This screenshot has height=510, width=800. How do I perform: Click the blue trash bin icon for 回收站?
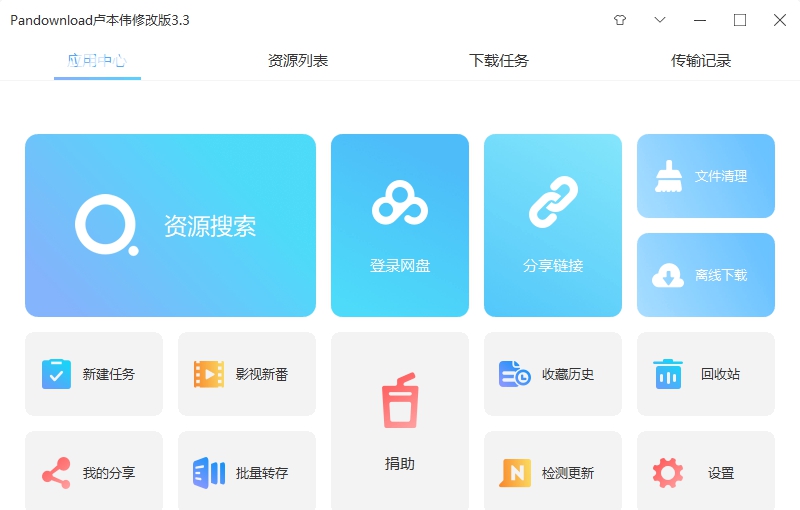pyautogui.click(x=668, y=374)
